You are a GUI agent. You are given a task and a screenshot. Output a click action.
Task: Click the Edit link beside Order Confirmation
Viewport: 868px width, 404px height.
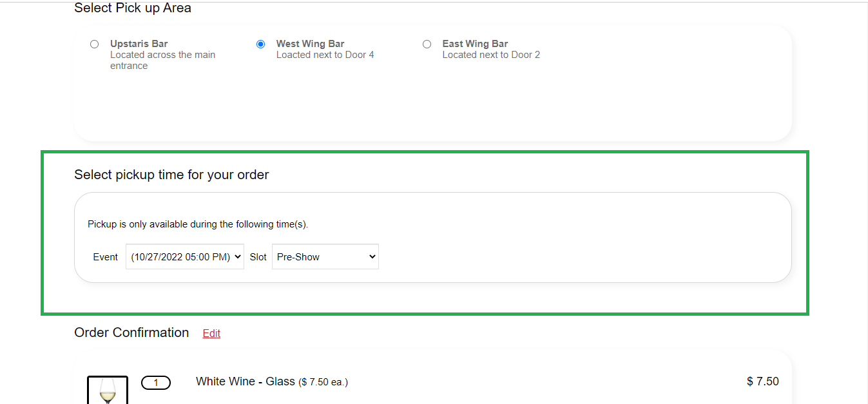coord(211,333)
